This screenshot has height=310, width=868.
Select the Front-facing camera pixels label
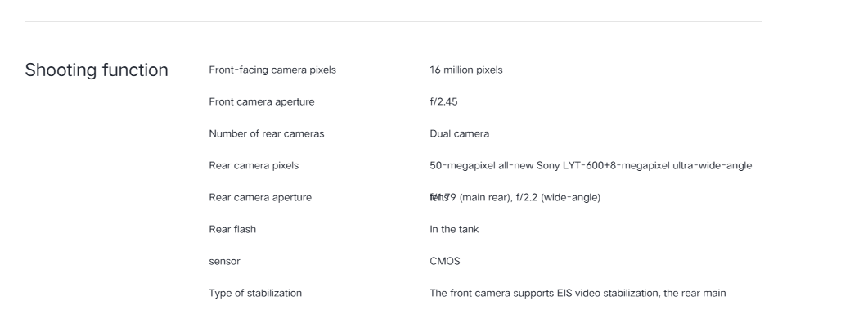tap(272, 70)
